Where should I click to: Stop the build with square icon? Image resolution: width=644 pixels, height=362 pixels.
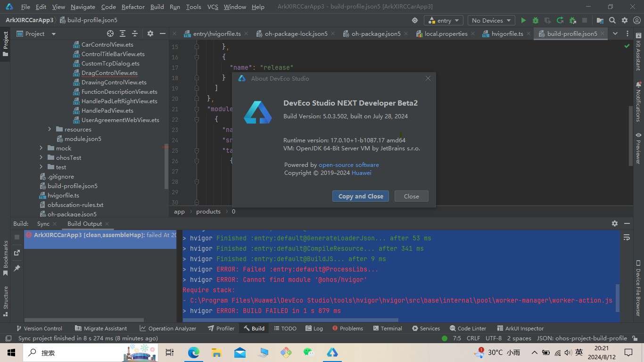tap(17, 237)
